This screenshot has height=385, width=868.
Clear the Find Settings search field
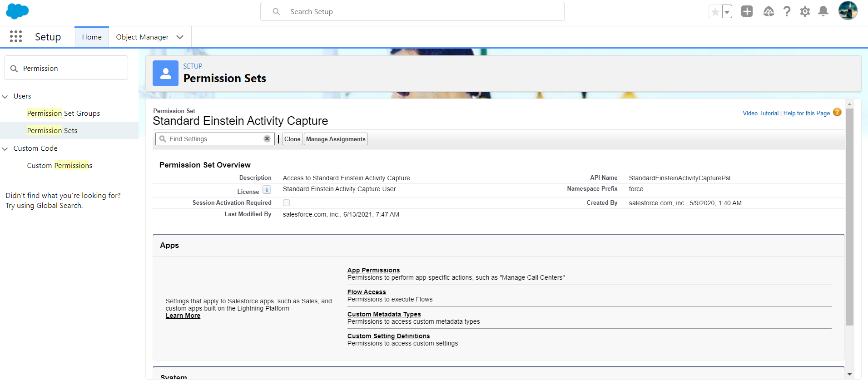[267, 139]
